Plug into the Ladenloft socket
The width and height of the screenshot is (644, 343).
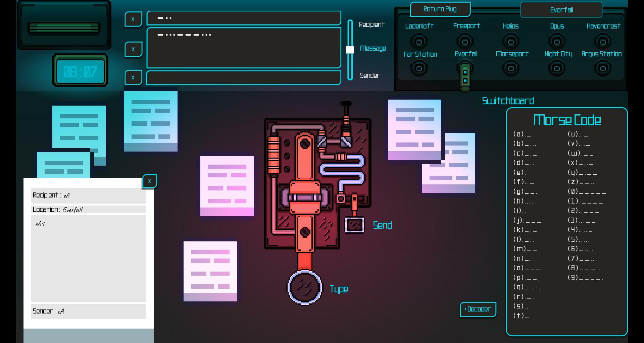pyautogui.click(x=419, y=42)
